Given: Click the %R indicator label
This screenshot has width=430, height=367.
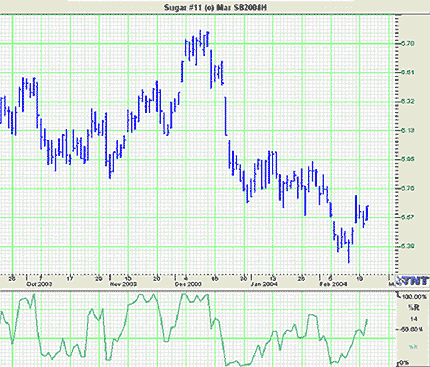Looking at the screenshot, I should [413, 307].
